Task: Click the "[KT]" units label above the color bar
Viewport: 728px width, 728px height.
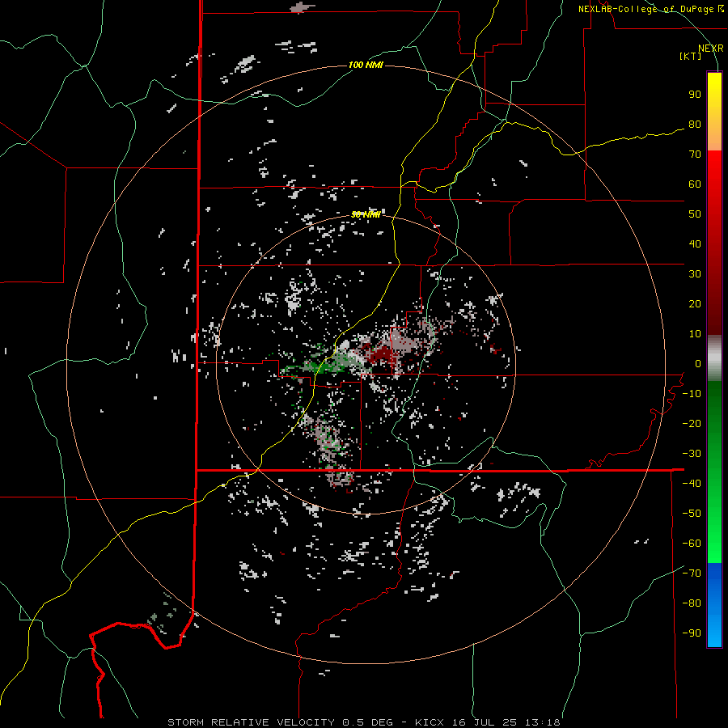Action: pyautogui.click(x=690, y=56)
